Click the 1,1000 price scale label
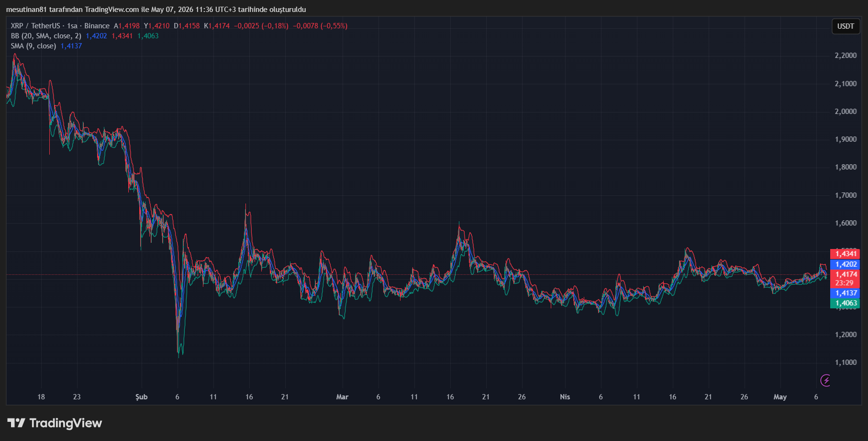This screenshot has height=441, width=868. click(846, 362)
